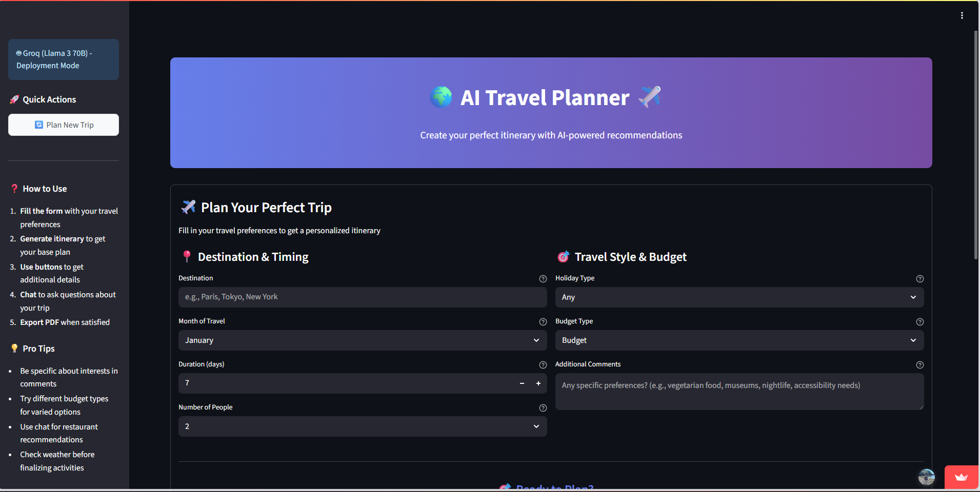
Task: Click the round profile avatar thumbnail
Action: [x=927, y=477]
